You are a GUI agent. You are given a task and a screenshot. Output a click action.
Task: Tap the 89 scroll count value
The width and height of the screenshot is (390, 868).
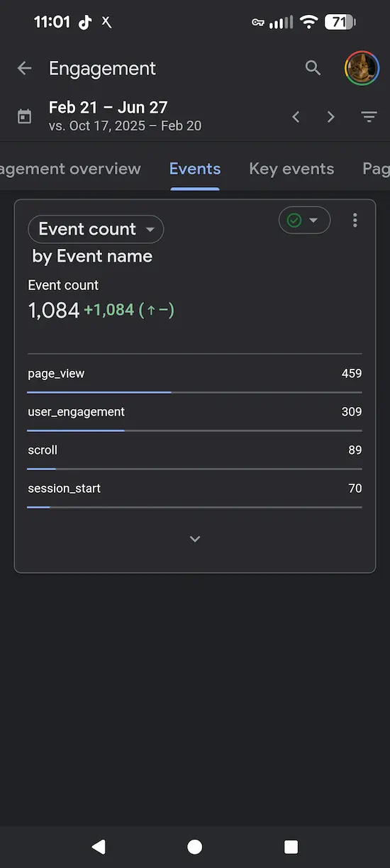[355, 450]
